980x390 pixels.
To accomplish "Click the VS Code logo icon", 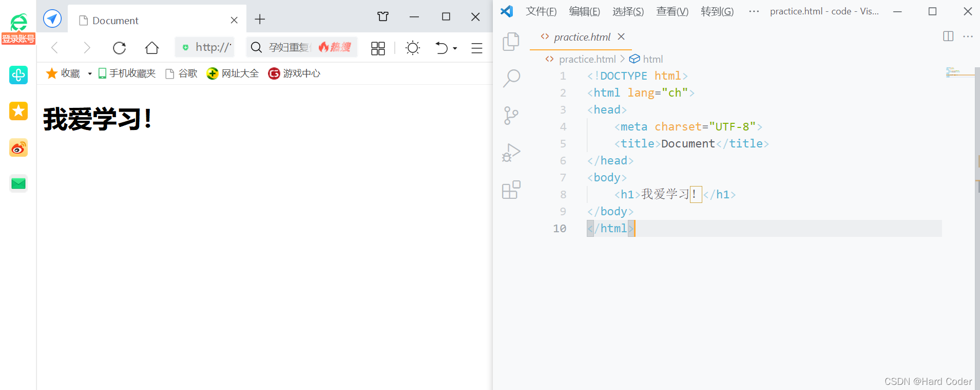I will tap(507, 11).
